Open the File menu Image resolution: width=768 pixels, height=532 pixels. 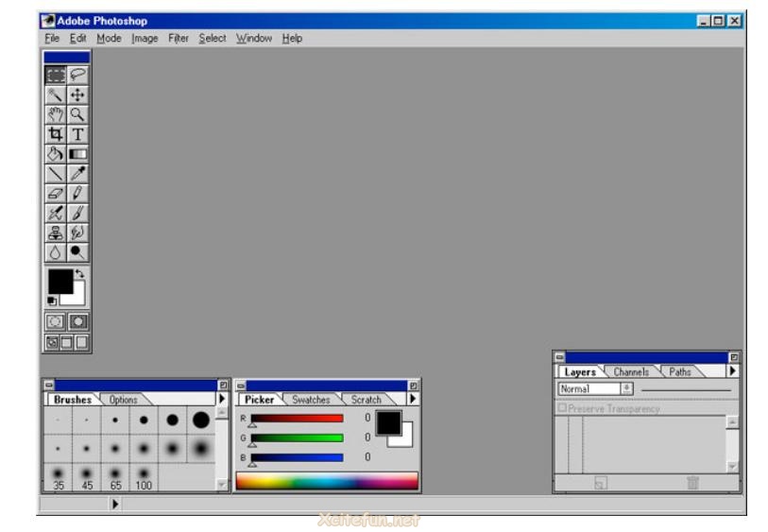(x=52, y=38)
